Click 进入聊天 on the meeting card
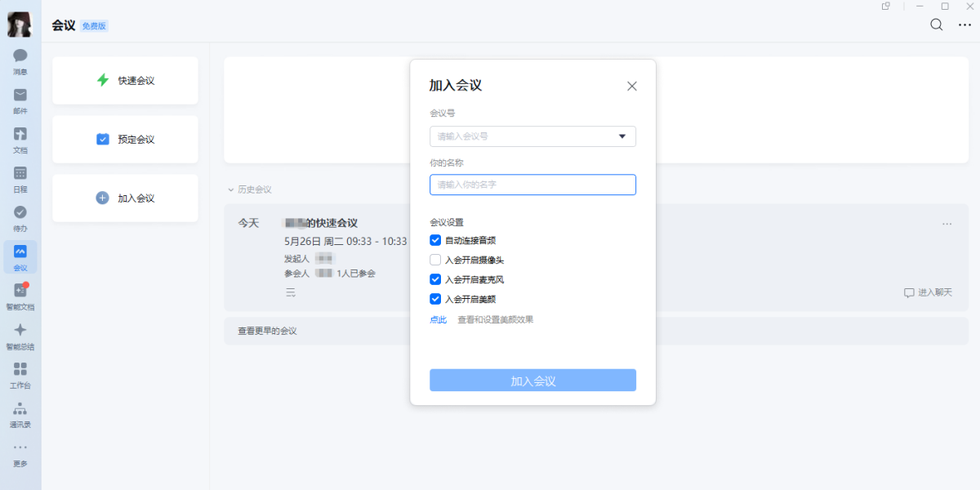 pyautogui.click(x=928, y=292)
